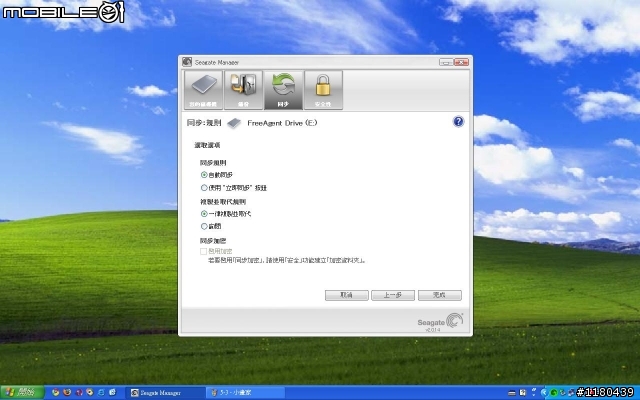The height and width of the screenshot is (400, 640).
Task: Open the Windows Start button
Action: tap(22, 393)
